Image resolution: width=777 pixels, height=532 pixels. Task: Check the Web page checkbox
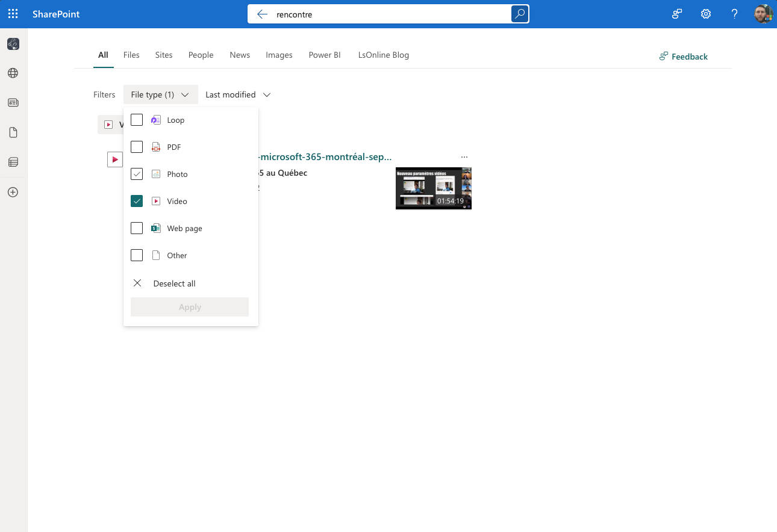(137, 228)
